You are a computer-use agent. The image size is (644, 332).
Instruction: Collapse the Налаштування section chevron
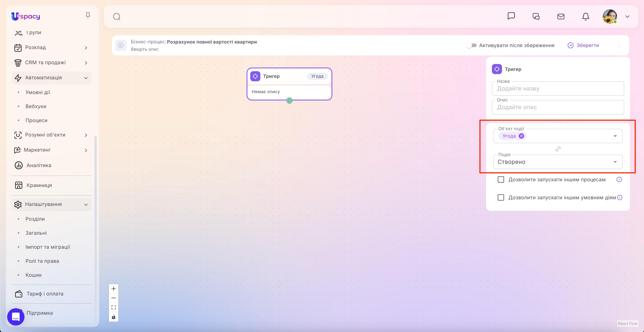coord(86,204)
